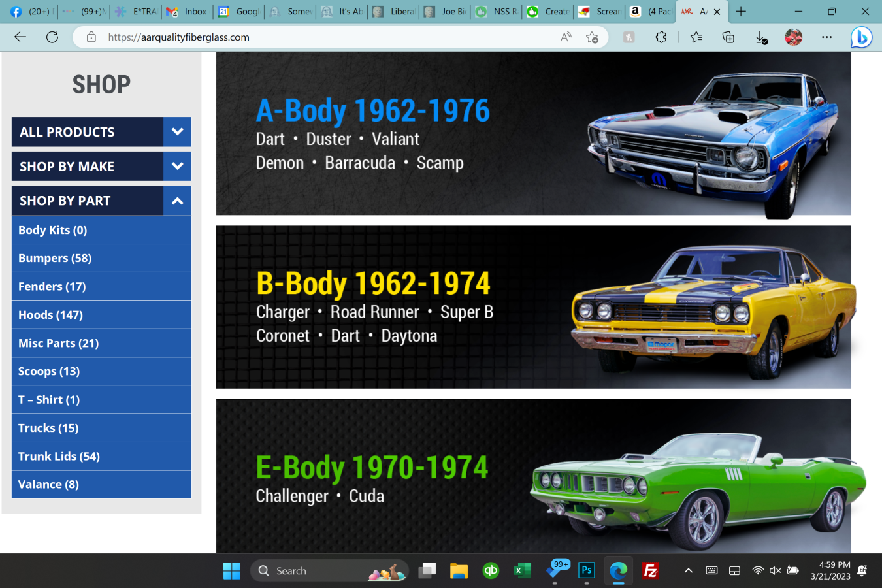Viewport: 882px width, 588px height.
Task: Open Bumpers (58) category
Action: (x=101, y=258)
